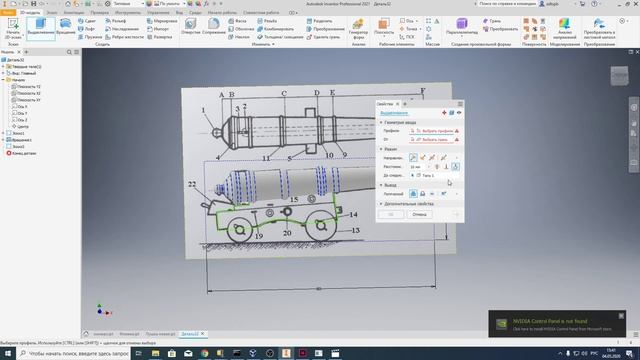Select the work Axis (Ось) tool
The height and width of the screenshot is (360, 640).
point(407,21)
